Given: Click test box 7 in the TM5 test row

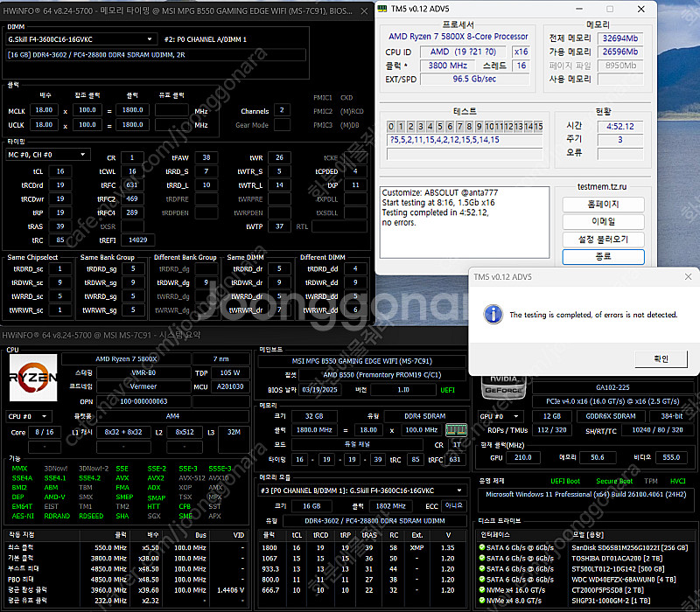Looking at the screenshot, I should pyautogui.click(x=459, y=127).
